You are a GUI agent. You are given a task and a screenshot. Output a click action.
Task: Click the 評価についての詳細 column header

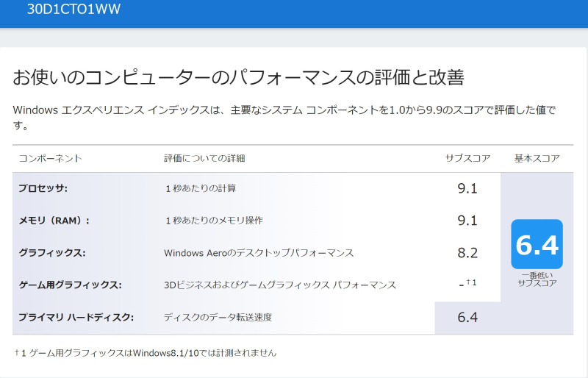pos(204,158)
